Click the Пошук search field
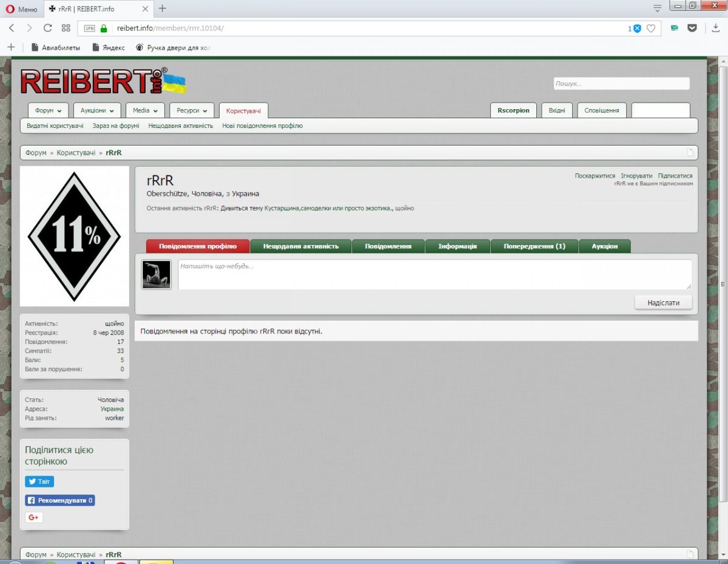The height and width of the screenshot is (564, 728). [x=621, y=84]
